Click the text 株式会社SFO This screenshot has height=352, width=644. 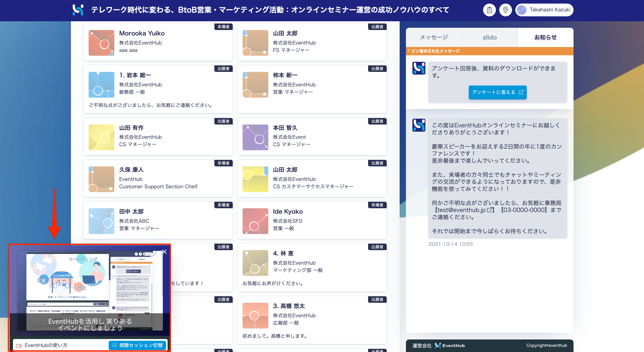click(288, 221)
